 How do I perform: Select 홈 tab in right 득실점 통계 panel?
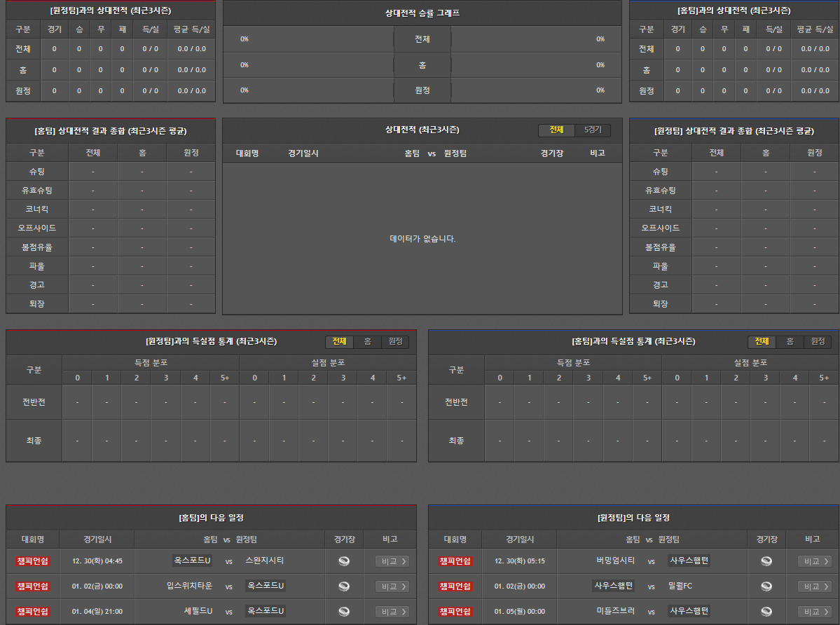point(790,341)
